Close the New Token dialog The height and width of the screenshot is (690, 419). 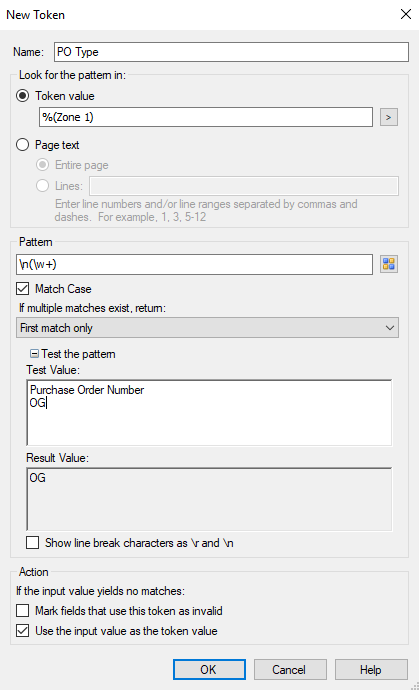(406, 15)
